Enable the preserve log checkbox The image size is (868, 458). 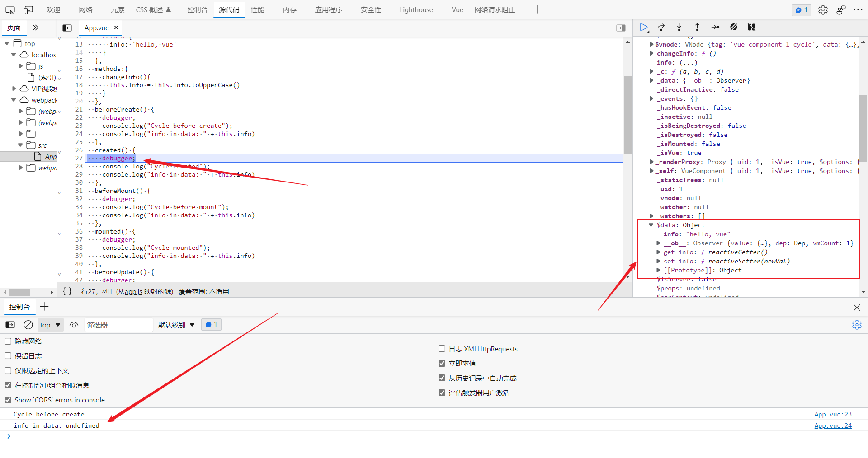click(8, 356)
